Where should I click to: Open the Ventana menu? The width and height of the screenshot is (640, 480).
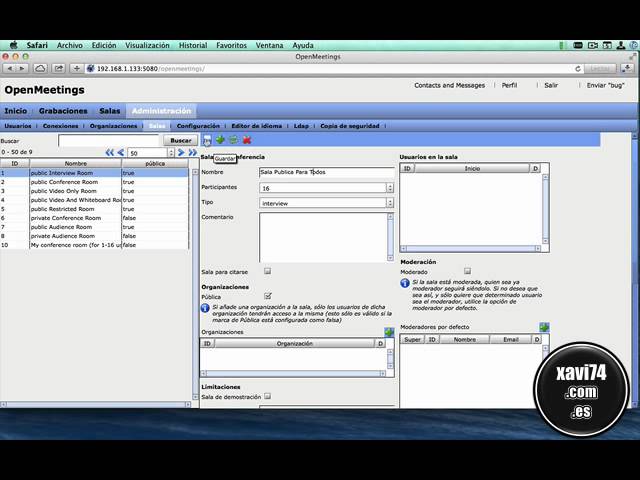(x=269, y=45)
